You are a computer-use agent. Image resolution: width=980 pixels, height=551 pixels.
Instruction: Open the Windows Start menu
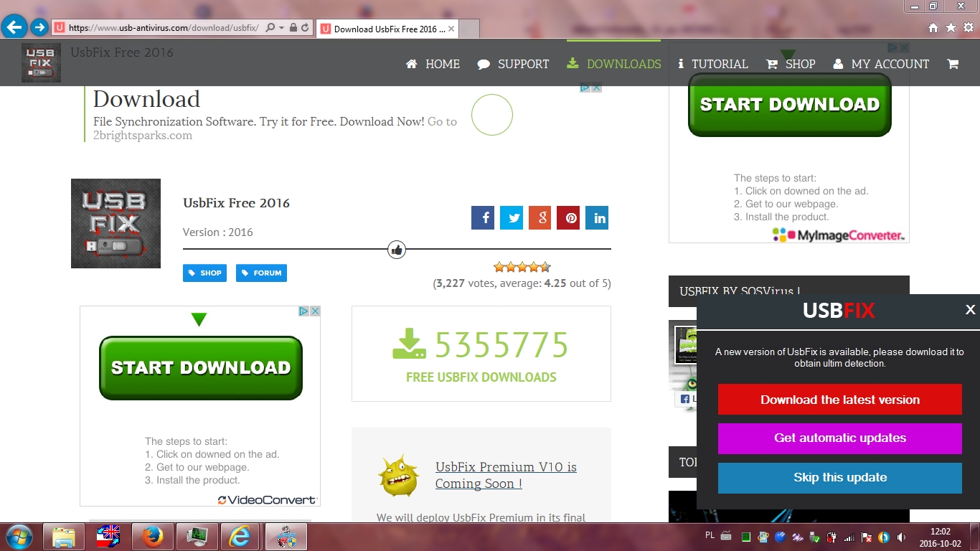pyautogui.click(x=18, y=536)
